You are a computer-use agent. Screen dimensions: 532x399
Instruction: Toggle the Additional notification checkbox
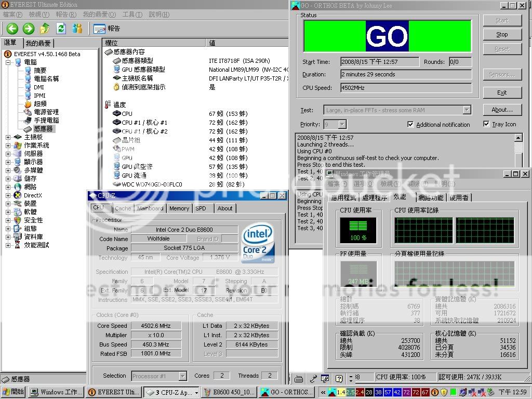(410, 125)
